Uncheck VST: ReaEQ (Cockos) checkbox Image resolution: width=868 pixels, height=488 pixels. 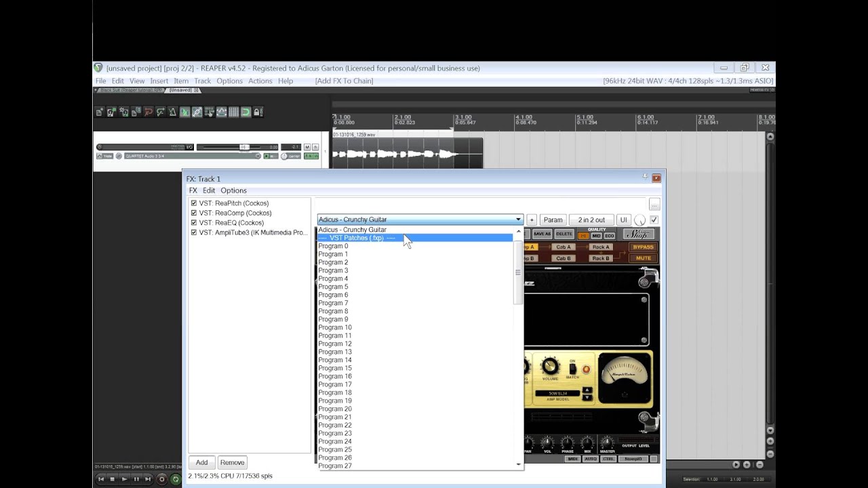(194, 222)
